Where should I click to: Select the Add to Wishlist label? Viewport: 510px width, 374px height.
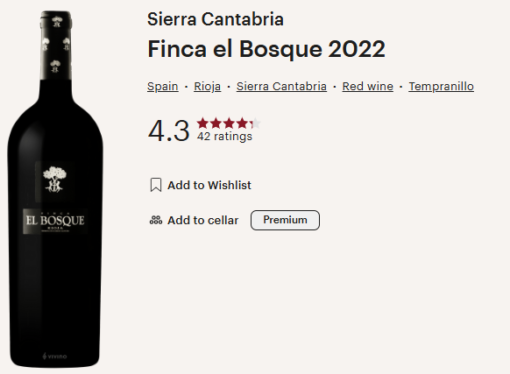click(x=209, y=185)
